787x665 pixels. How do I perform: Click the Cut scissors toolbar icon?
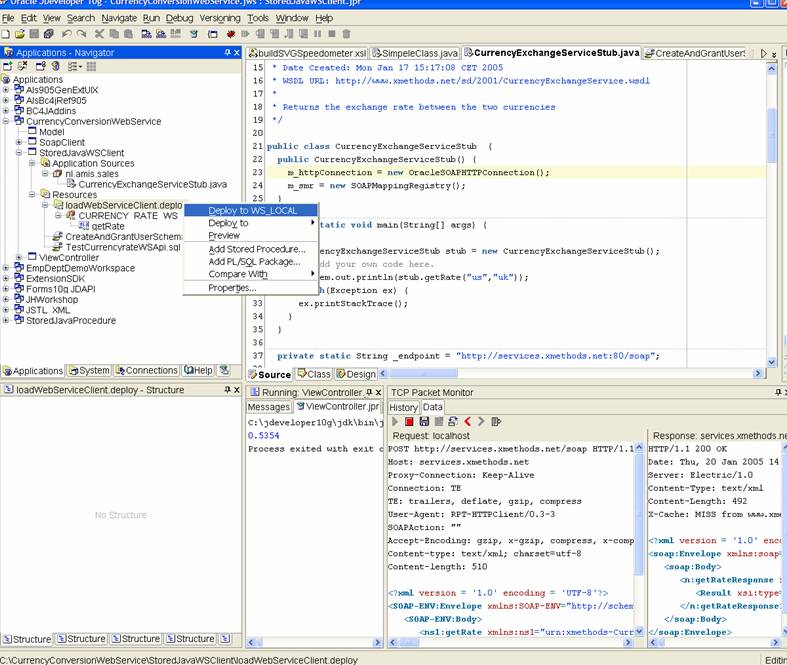[x=100, y=33]
